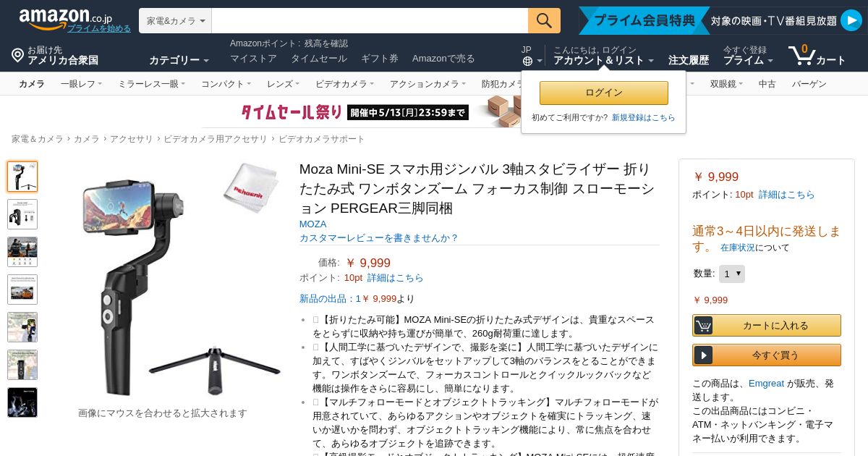Click inside the search text field
Screen dimensions: 868x456
point(370,21)
